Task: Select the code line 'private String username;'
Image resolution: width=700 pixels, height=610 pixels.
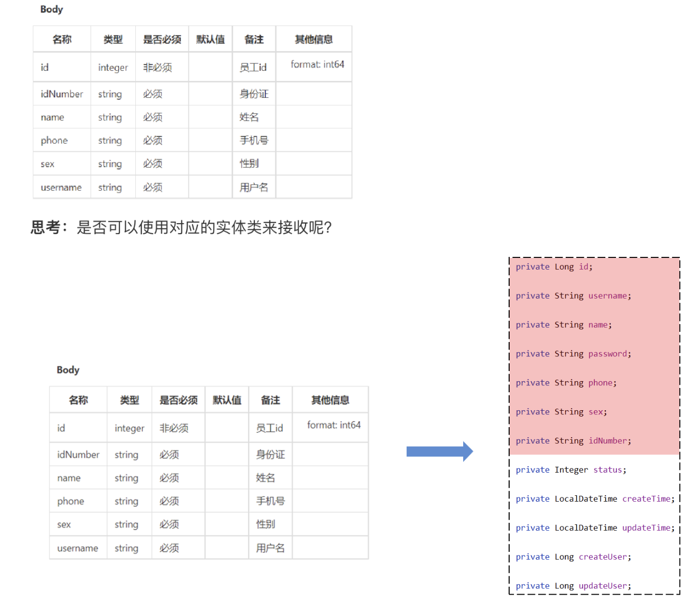Action: 574,296
